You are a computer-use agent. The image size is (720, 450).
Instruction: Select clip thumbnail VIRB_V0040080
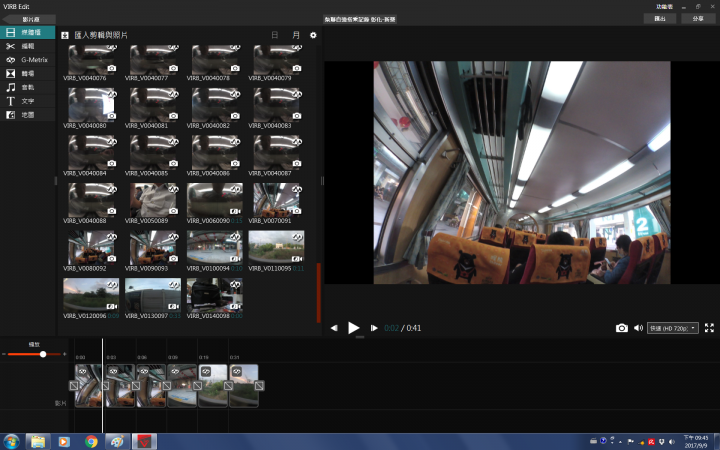pos(91,104)
